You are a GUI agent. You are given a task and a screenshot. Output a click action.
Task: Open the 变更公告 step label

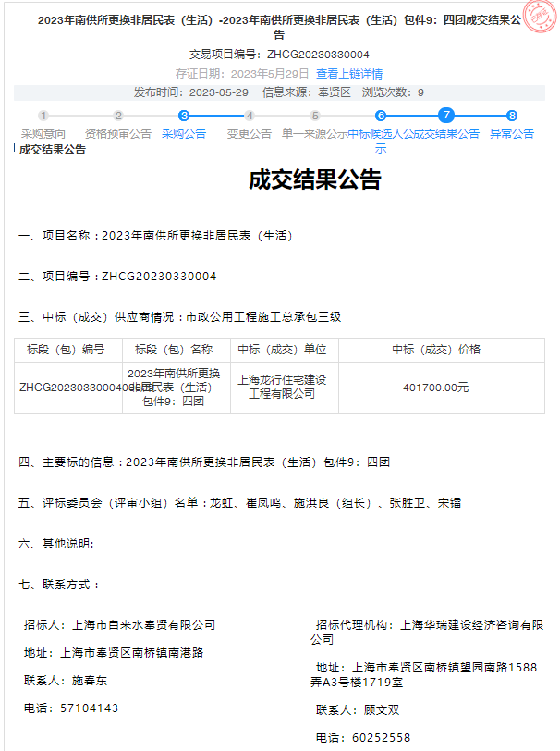pyautogui.click(x=250, y=133)
